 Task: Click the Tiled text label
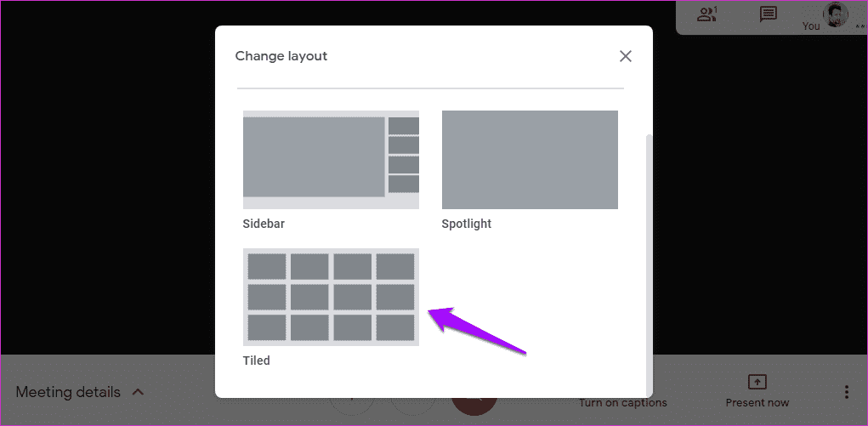pyautogui.click(x=256, y=361)
